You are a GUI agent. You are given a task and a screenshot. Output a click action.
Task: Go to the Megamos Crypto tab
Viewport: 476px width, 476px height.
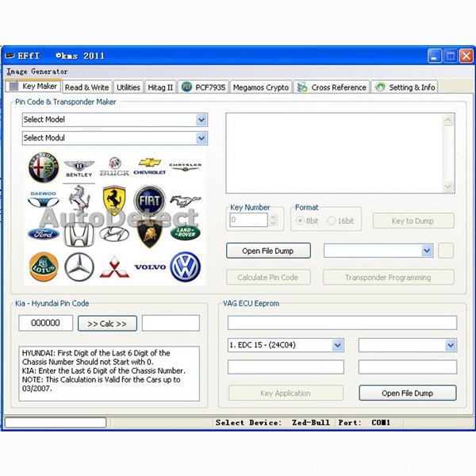point(261,87)
